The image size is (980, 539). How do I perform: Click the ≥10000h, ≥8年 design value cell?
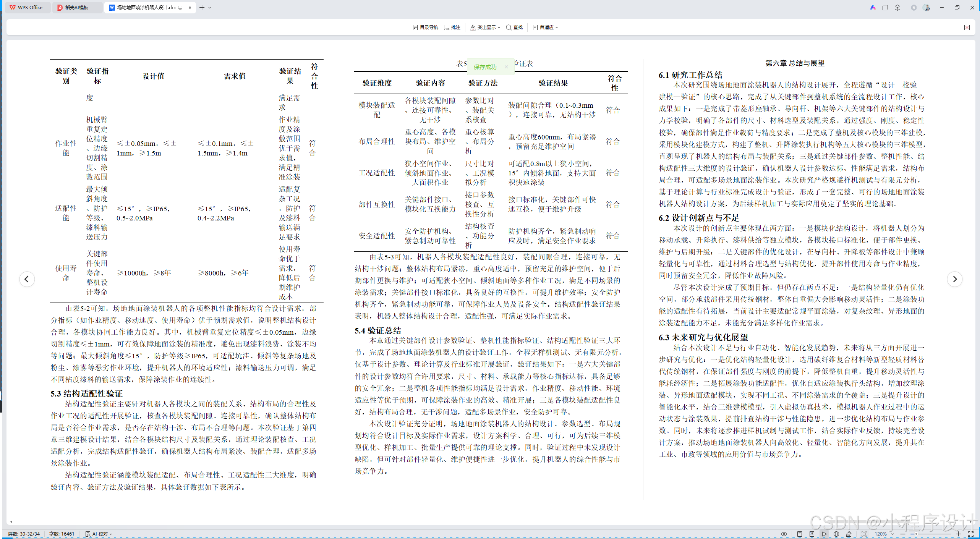[144, 273]
